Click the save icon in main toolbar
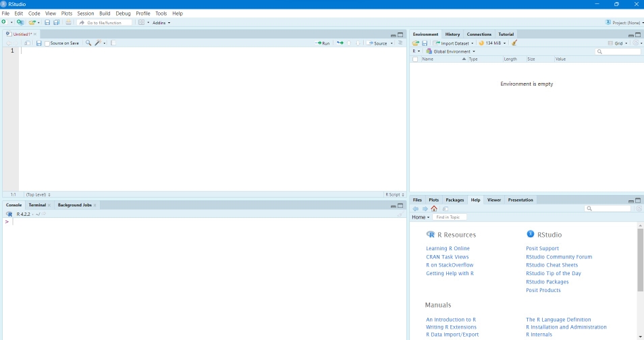The image size is (644, 340). (x=47, y=22)
